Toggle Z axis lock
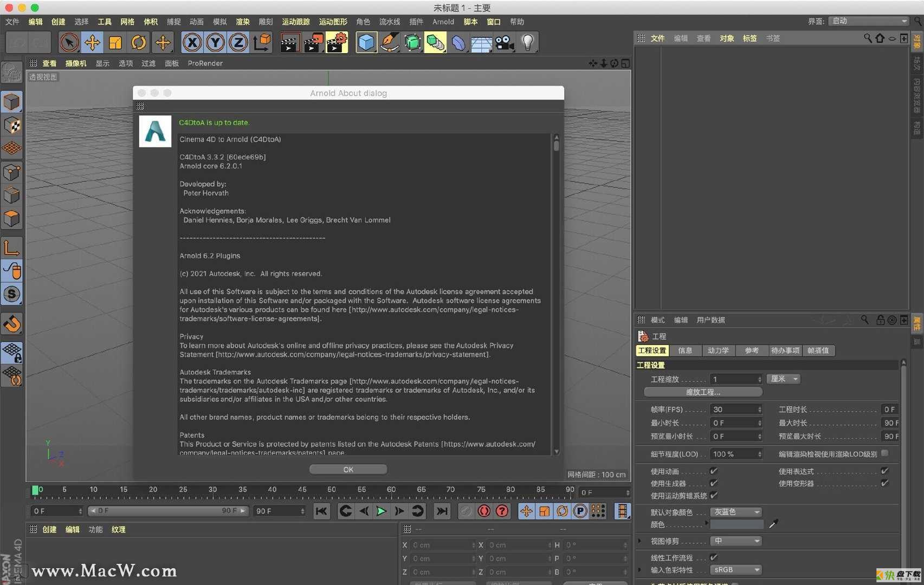Viewport: 924px width, 585px height. click(x=238, y=42)
